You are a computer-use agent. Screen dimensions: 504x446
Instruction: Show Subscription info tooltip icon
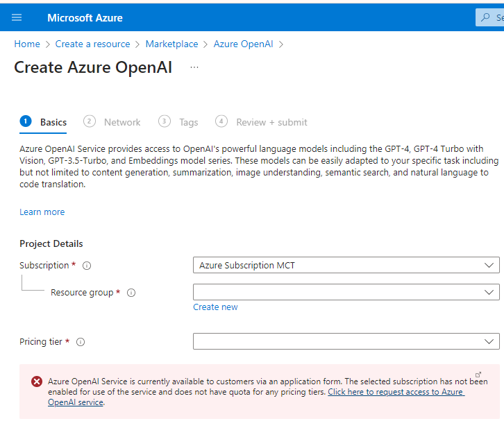click(87, 266)
